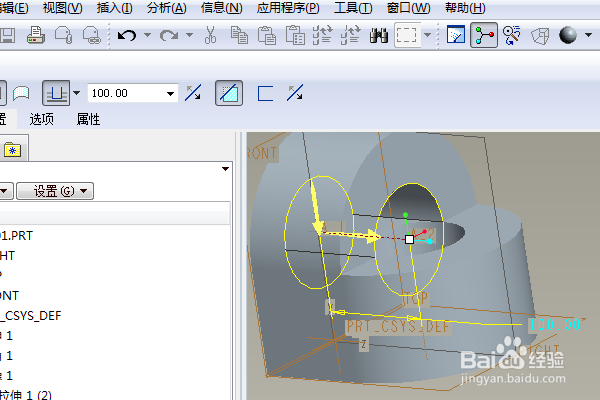Open the 信息(N) menu
600x400 pixels.
pos(222,8)
